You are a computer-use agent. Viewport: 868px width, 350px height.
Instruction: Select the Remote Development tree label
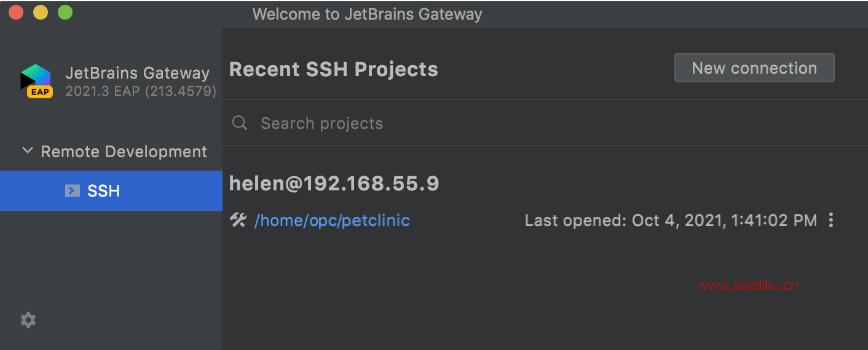tap(124, 152)
